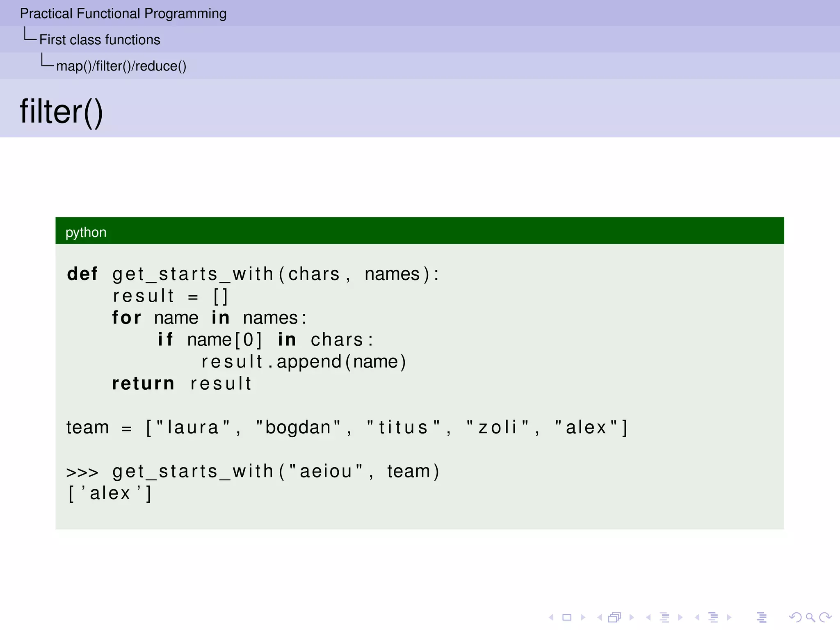Click the 'result = []' code line
840x630 pixels.
click(x=170, y=296)
